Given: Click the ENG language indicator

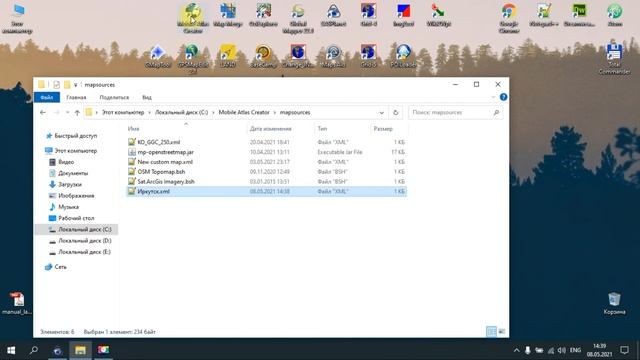Looking at the screenshot, I should [575, 350].
